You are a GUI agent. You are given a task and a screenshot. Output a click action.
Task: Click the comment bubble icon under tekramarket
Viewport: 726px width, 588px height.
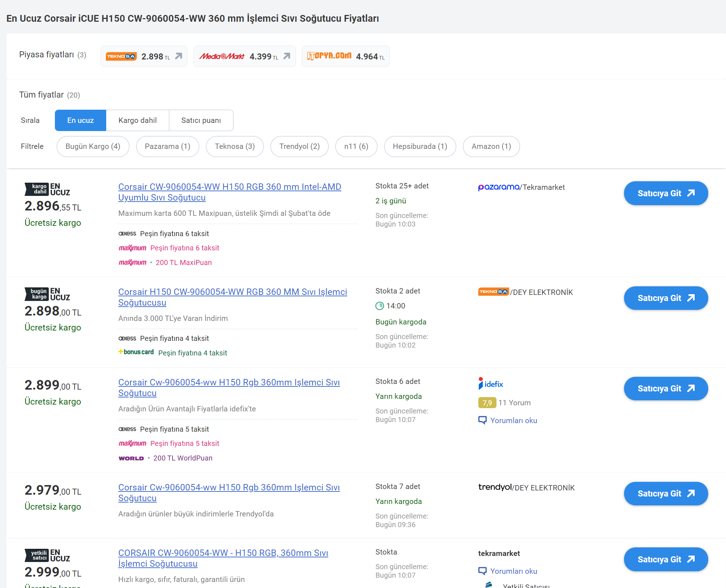click(x=482, y=571)
